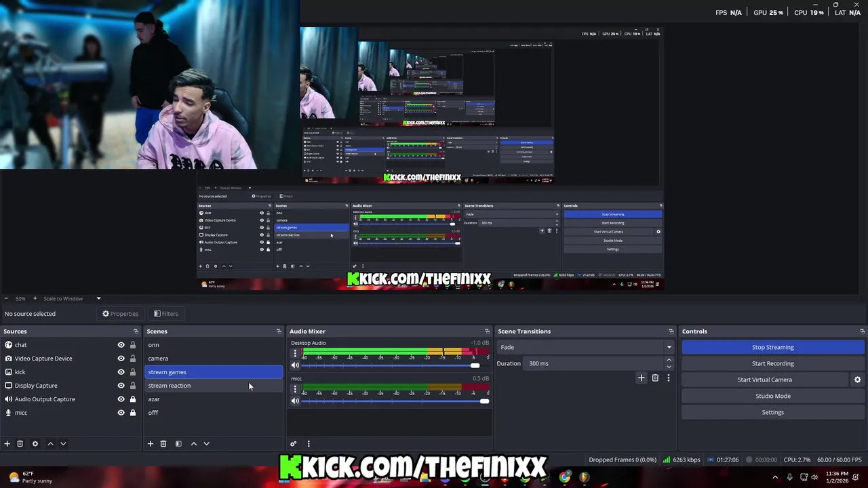The width and height of the screenshot is (868, 488).
Task: Zoom out the preview with the minus icon
Action: point(6,298)
